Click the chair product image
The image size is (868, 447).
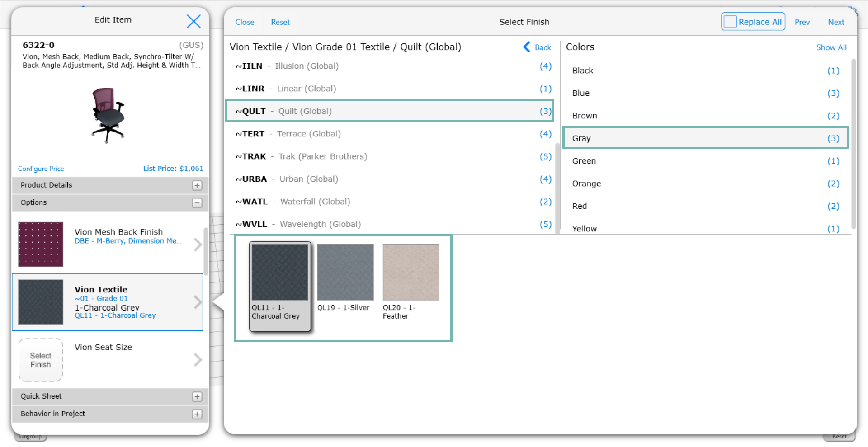pyautogui.click(x=108, y=115)
